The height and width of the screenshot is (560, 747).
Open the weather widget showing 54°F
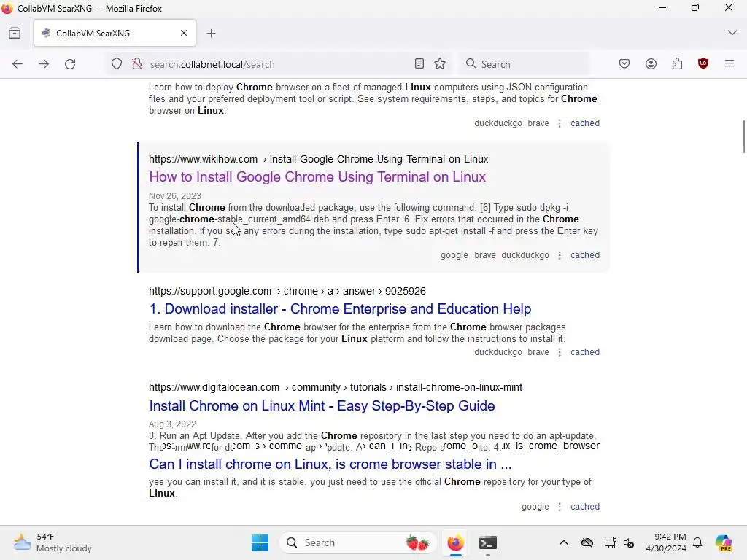[53, 542]
